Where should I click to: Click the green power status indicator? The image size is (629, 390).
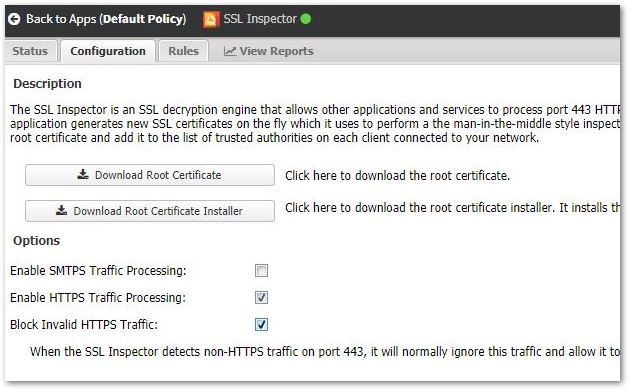[x=306, y=18]
